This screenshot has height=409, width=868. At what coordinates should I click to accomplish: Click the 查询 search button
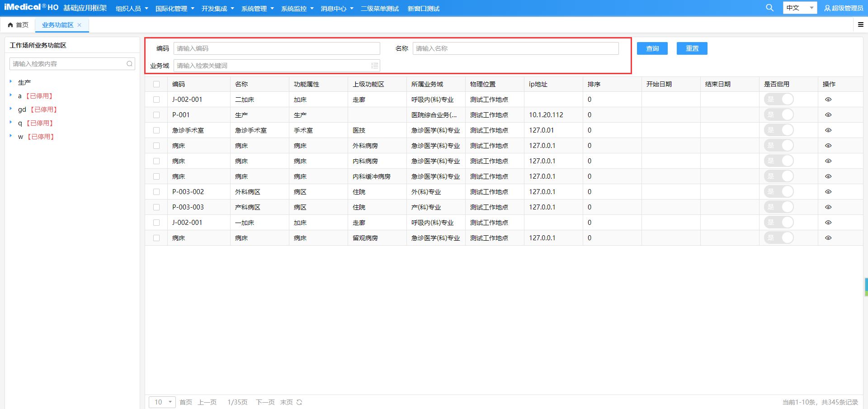652,48
